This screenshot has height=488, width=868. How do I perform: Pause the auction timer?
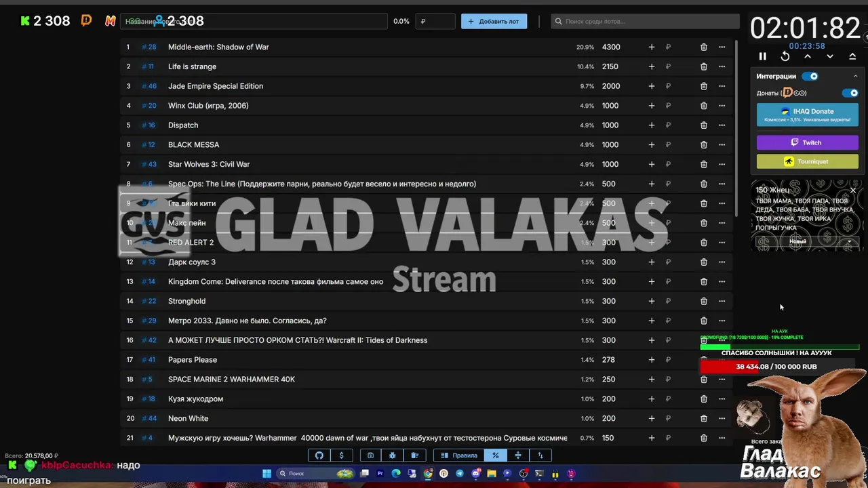pos(762,57)
